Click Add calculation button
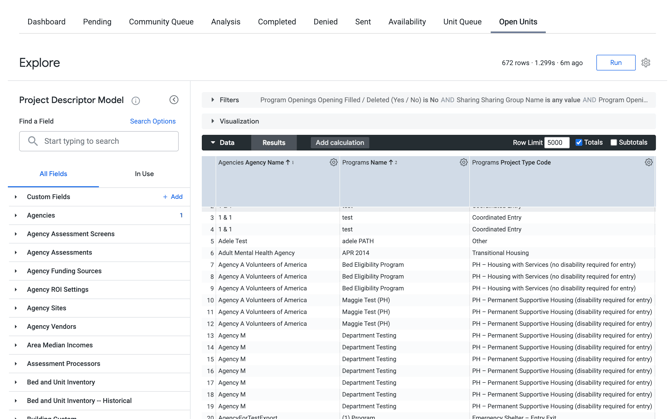This screenshot has width=670, height=419. [340, 143]
